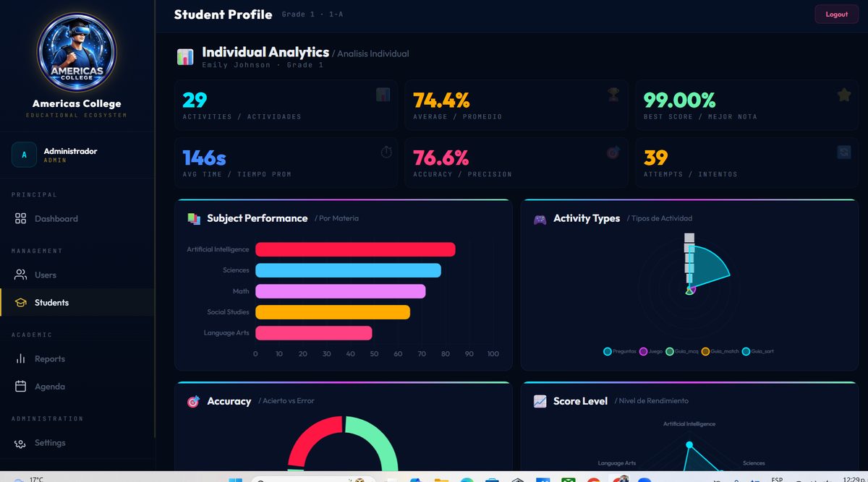Image resolution: width=868 pixels, height=482 pixels.
Task: Click the 'Grade 1 · 1-A' header text
Action: pos(312,14)
